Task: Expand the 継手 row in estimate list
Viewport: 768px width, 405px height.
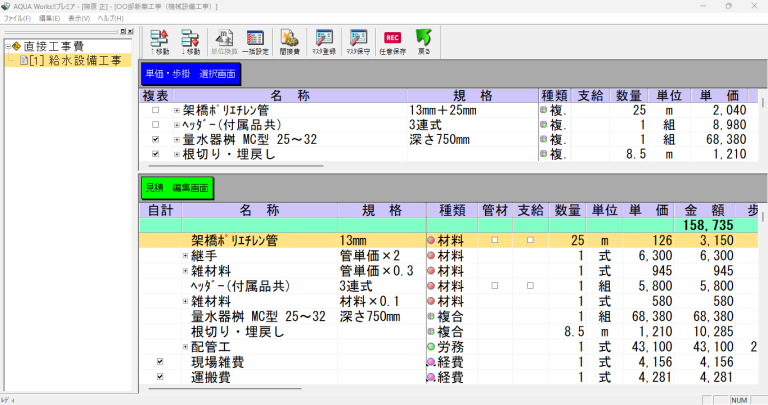Action: click(185, 256)
